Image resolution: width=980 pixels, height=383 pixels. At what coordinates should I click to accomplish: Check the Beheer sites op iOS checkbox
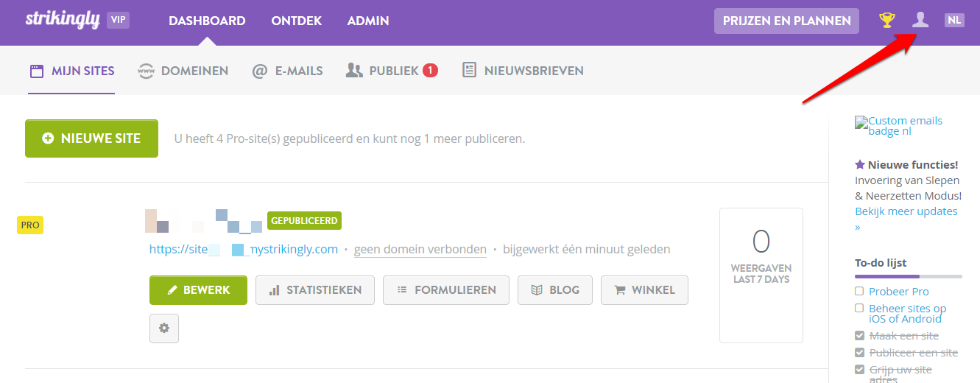coord(859,308)
